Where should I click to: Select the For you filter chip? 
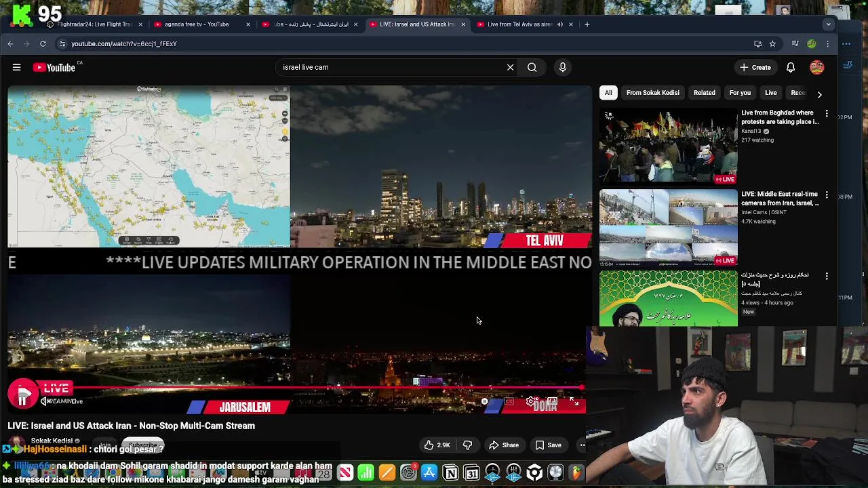pyautogui.click(x=740, y=93)
